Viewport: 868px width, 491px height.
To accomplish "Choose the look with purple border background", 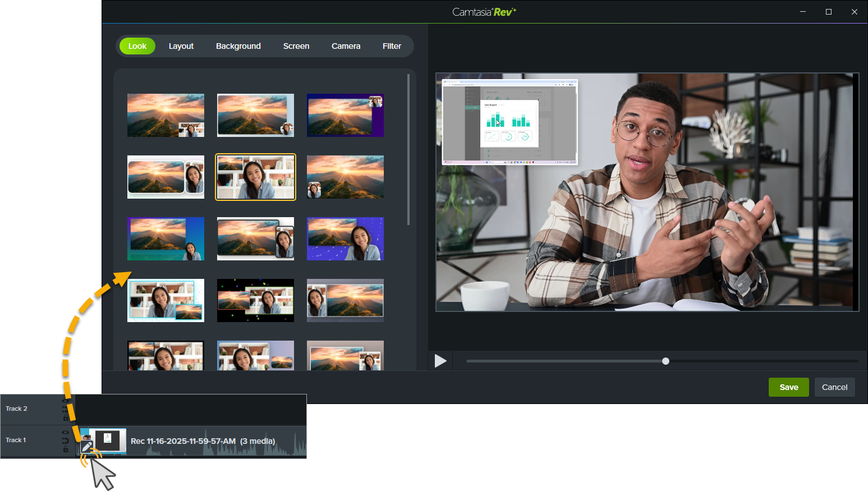I will (345, 115).
